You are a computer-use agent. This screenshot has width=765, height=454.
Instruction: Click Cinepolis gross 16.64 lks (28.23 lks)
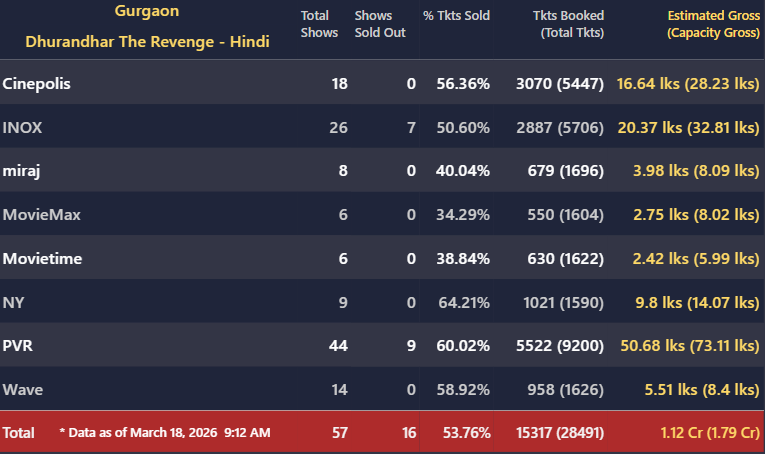click(x=688, y=84)
